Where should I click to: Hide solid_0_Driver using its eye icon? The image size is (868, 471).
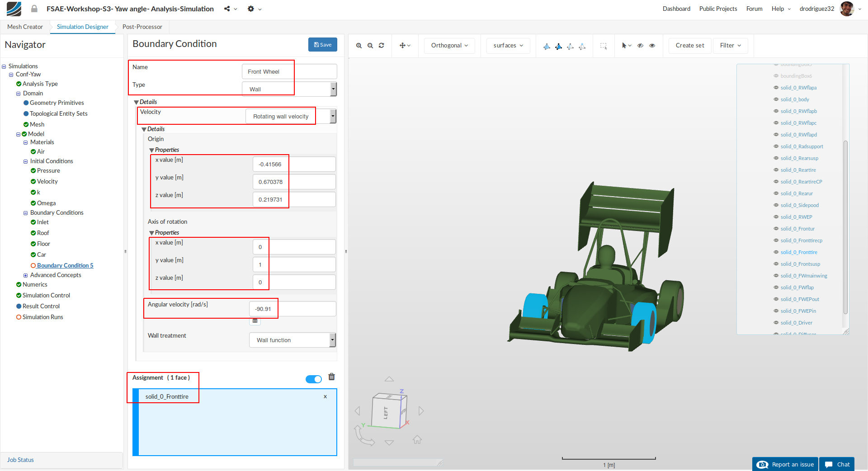[x=776, y=323]
